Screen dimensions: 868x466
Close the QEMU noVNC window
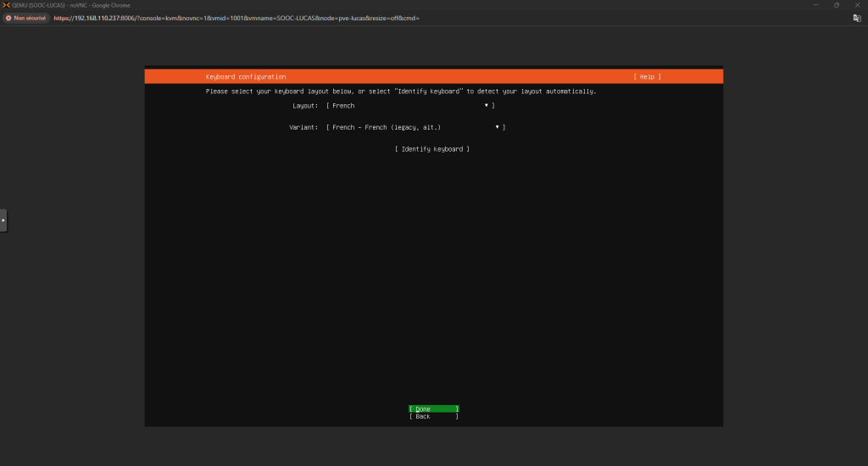858,5
